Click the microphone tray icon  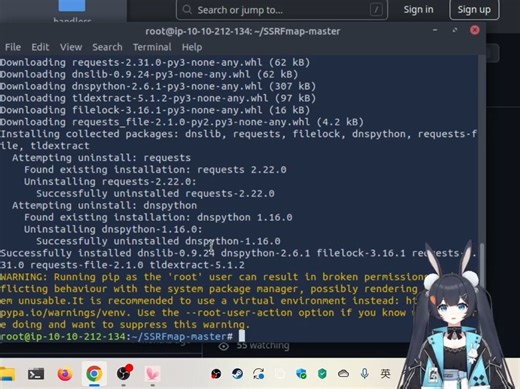pyautogui.click(x=364, y=374)
